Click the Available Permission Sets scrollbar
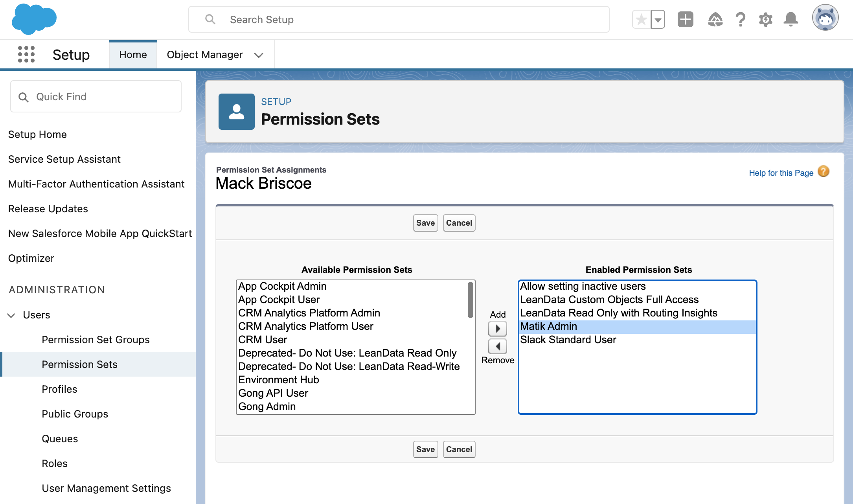Image resolution: width=853 pixels, height=504 pixels. click(470, 300)
